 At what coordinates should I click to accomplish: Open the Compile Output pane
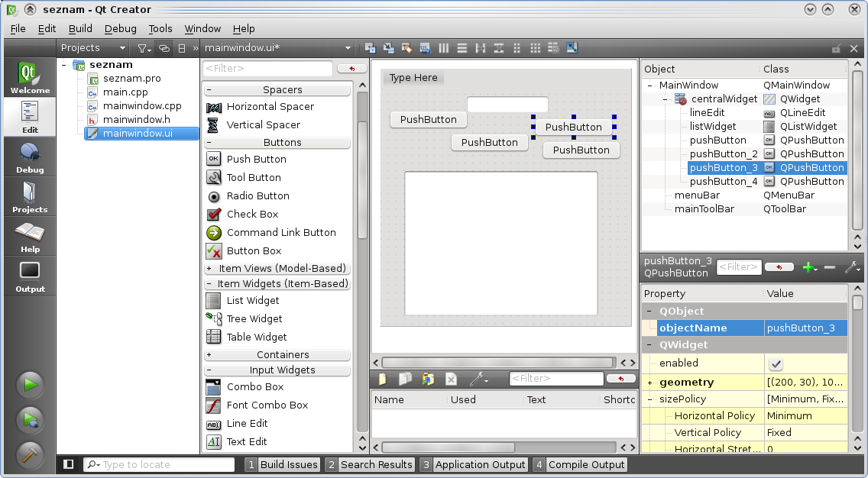pyautogui.click(x=580, y=465)
